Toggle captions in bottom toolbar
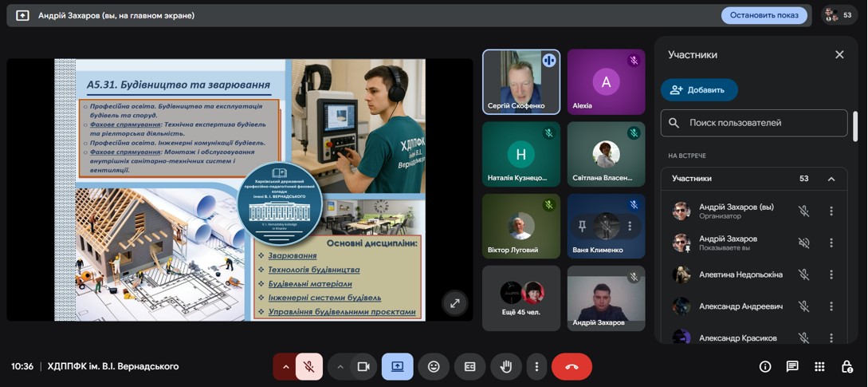 pos(470,366)
